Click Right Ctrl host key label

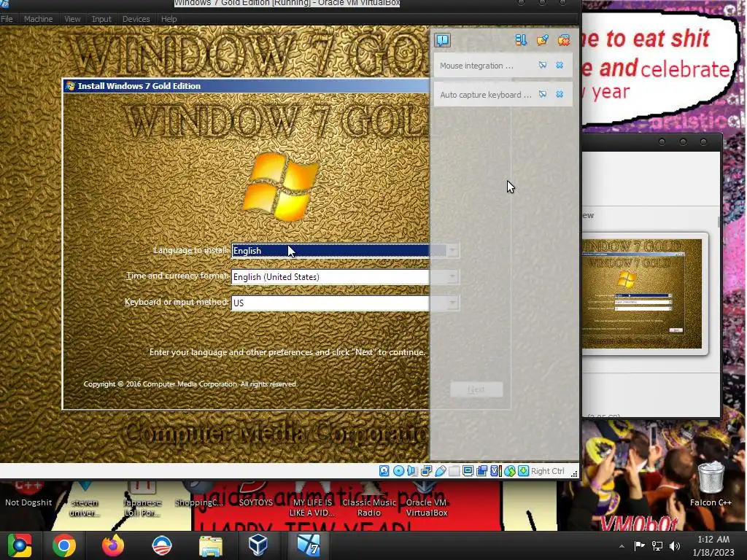[547, 471]
